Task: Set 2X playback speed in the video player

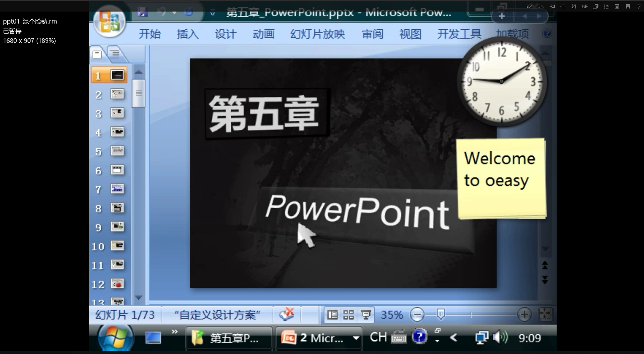Action: click(x=529, y=6)
